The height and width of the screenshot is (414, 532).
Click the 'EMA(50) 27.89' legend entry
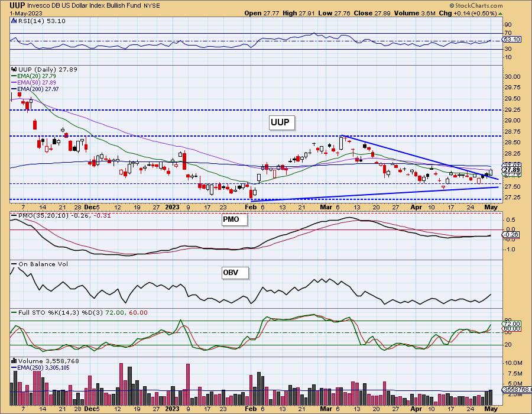tap(37, 83)
